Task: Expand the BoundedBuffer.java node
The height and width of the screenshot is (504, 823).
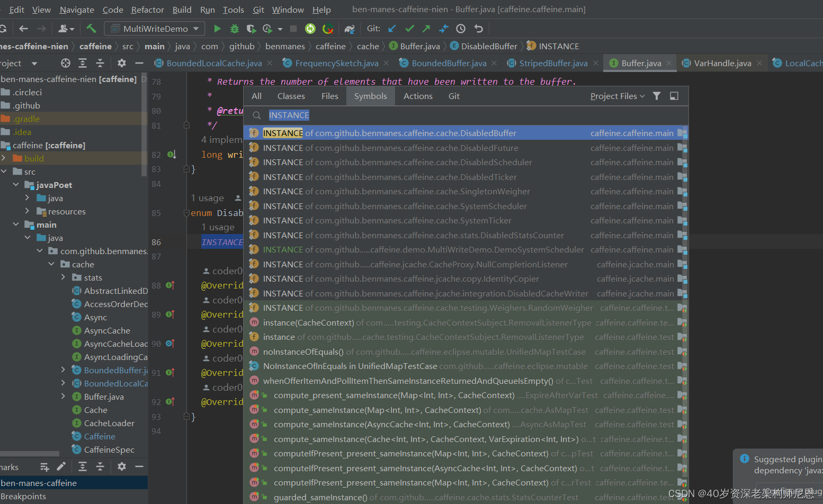Action: point(63,370)
